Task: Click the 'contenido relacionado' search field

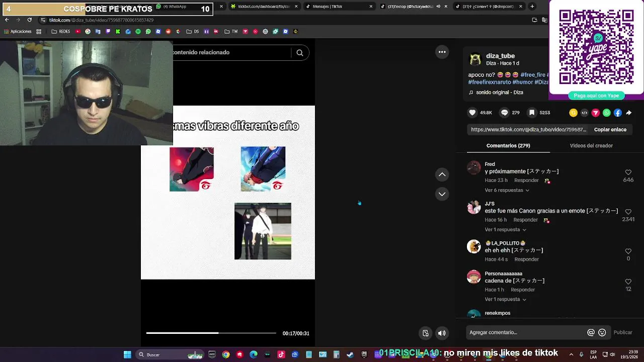Action: click(x=231, y=52)
